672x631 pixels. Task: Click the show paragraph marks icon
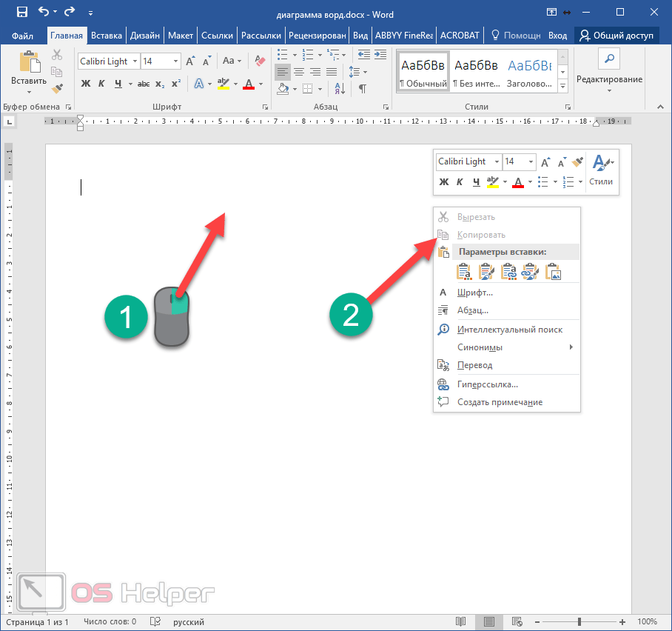(362, 89)
